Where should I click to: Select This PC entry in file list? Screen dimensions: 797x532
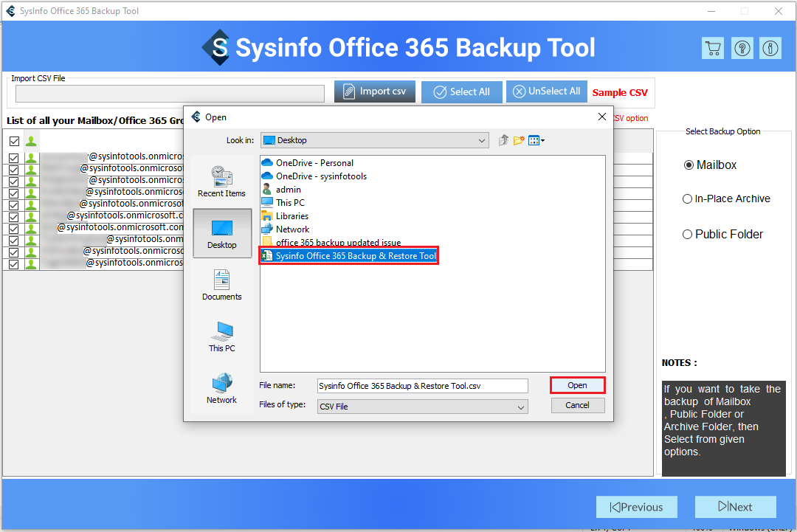283,202
